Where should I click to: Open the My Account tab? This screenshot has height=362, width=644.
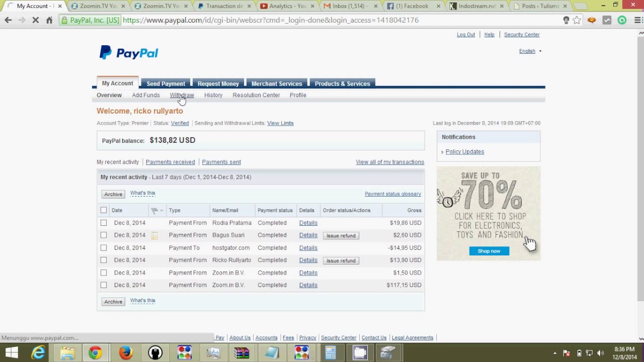[118, 83]
